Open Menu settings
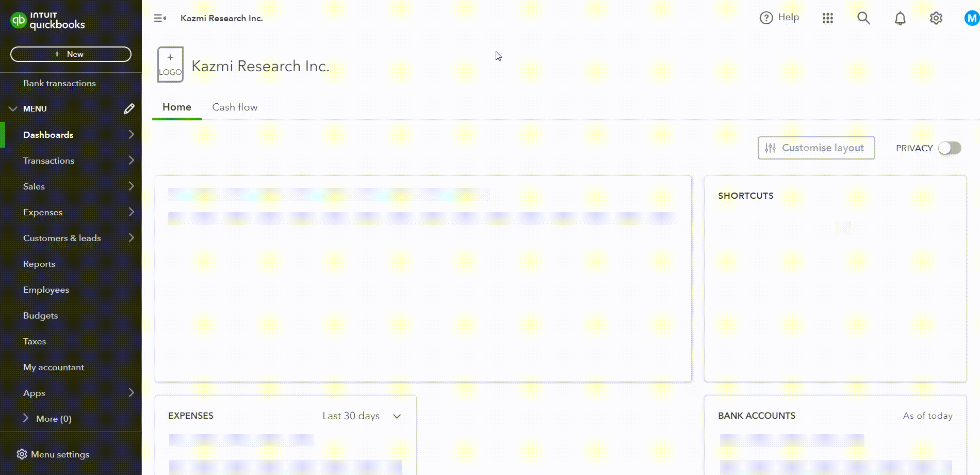The height and width of the screenshot is (475, 980). (x=53, y=454)
